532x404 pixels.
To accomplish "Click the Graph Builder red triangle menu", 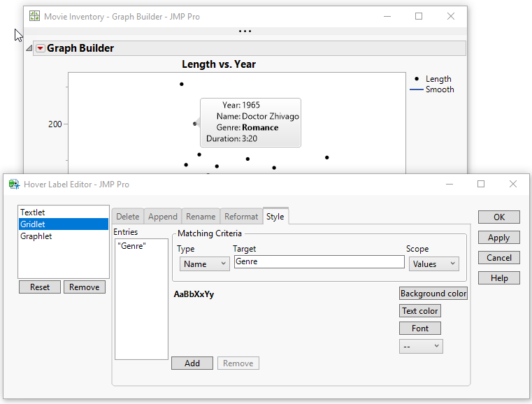I will tap(40, 48).
